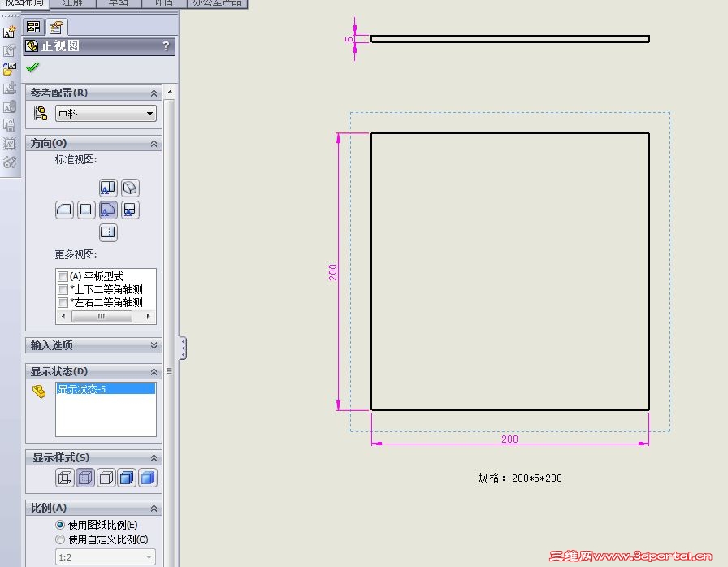The height and width of the screenshot is (567, 728).
Task: Set display style to hidden lines removed
Action: click(x=106, y=478)
